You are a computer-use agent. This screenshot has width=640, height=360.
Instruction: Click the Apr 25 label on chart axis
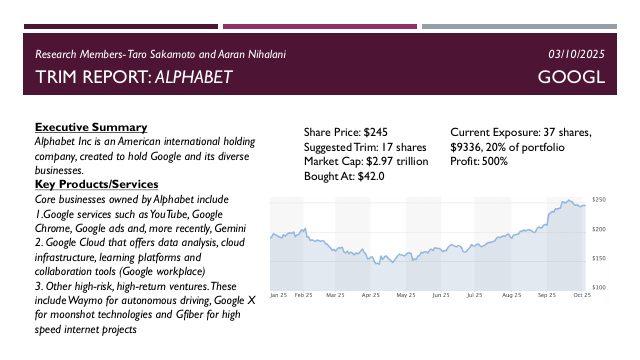click(x=371, y=295)
